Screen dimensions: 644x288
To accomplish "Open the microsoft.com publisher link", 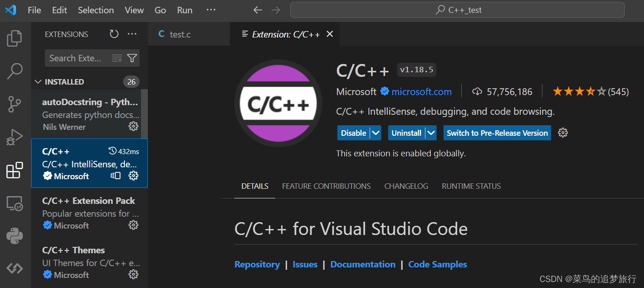I will 422,92.
